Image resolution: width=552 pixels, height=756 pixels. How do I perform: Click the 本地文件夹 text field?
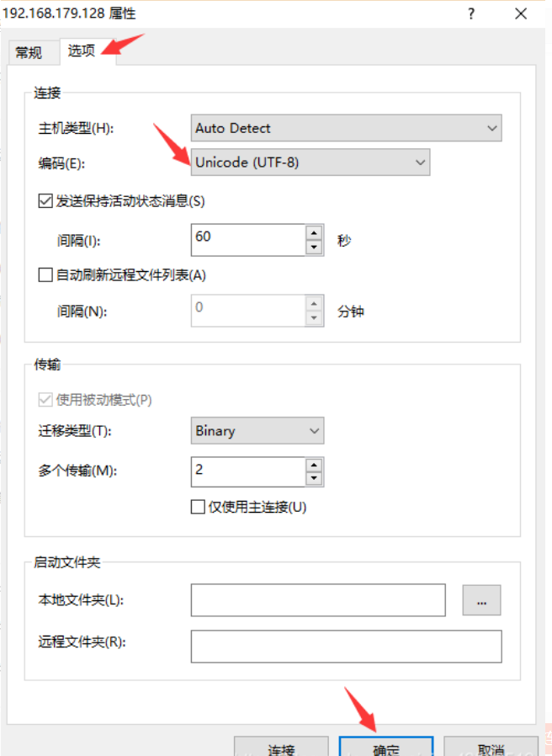[x=317, y=600]
